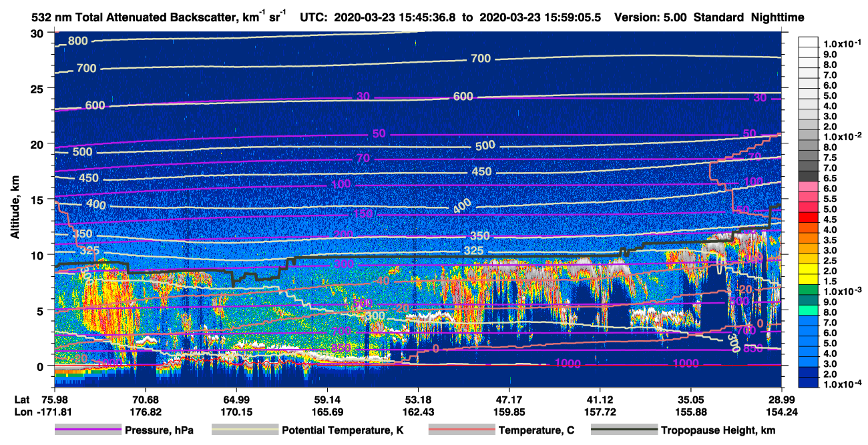
Task: Click longitude value '-171.81'
Action: point(53,411)
